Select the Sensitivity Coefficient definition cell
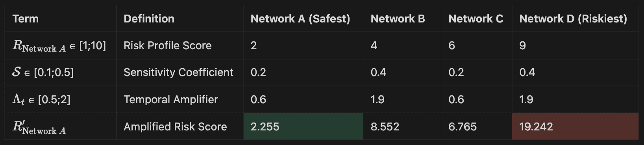 click(x=180, y=72)
